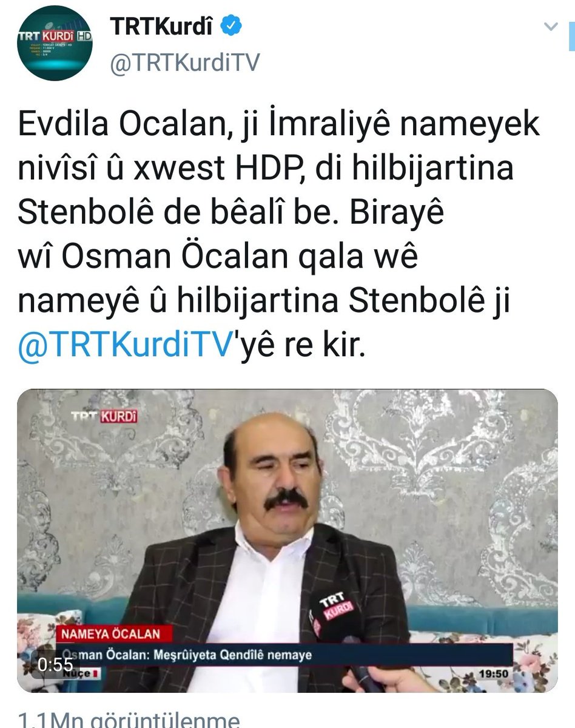This screenshot has height=728, width=575.
Task: Open the @TRTKurdiTV handle under name
Action: point(184,62)
